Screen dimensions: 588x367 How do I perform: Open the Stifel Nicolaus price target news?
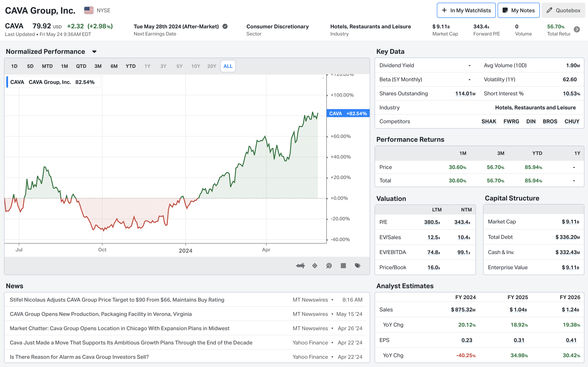point(117,300)
